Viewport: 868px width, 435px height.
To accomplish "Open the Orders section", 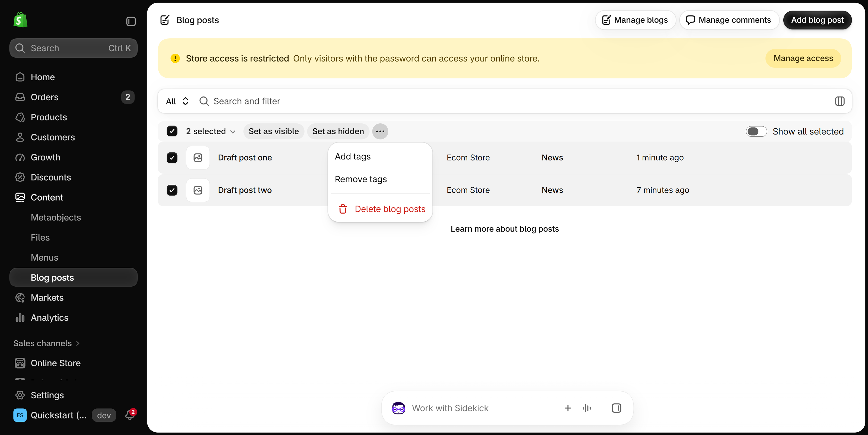I will click(x=74, y=97).
